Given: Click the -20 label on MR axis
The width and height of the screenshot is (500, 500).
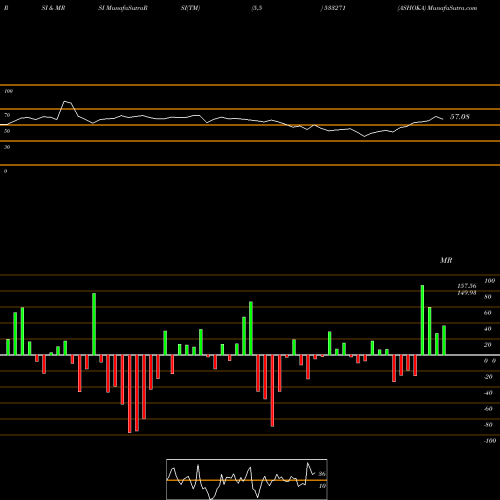Looking at the screenshot, I should pyautogui.click(x=488, y=377).
